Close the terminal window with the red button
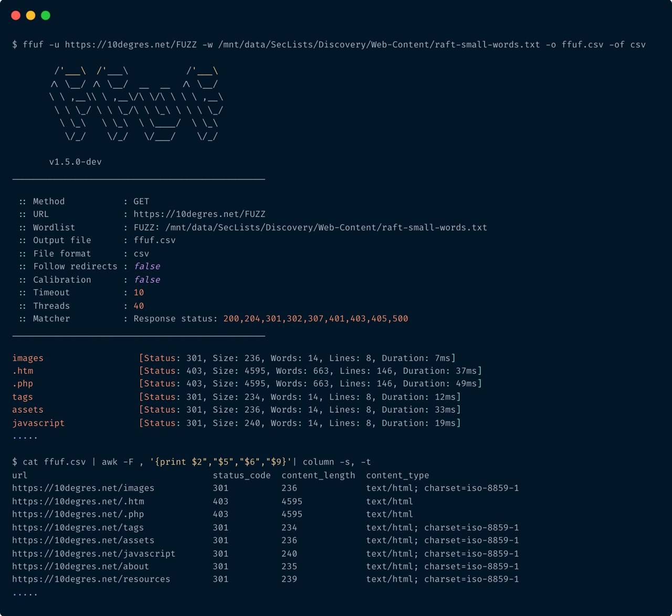The image size is (672, 616). [16, 15]
